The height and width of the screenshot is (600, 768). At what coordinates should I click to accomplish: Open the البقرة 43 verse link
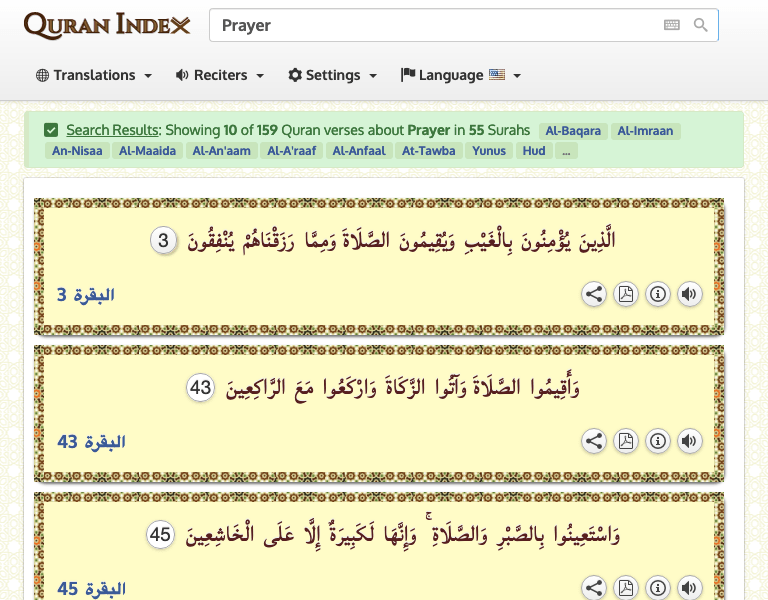coord(92,442)
